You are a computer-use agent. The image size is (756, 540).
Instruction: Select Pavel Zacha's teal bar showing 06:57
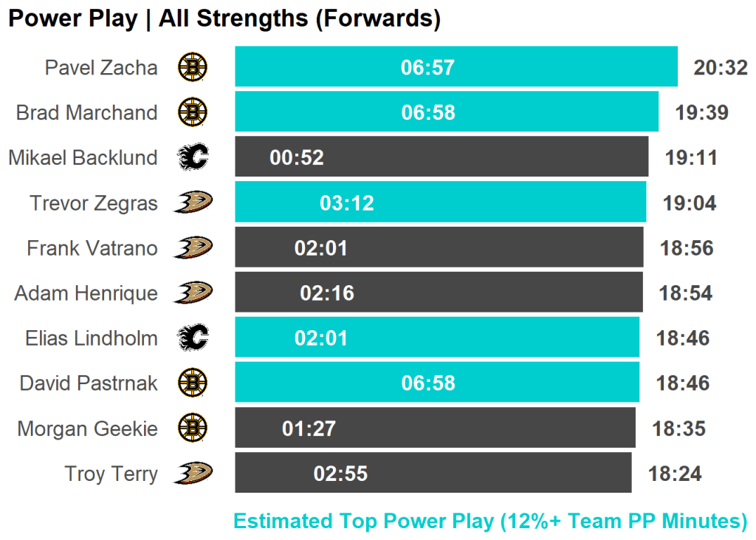pos(456,67)
